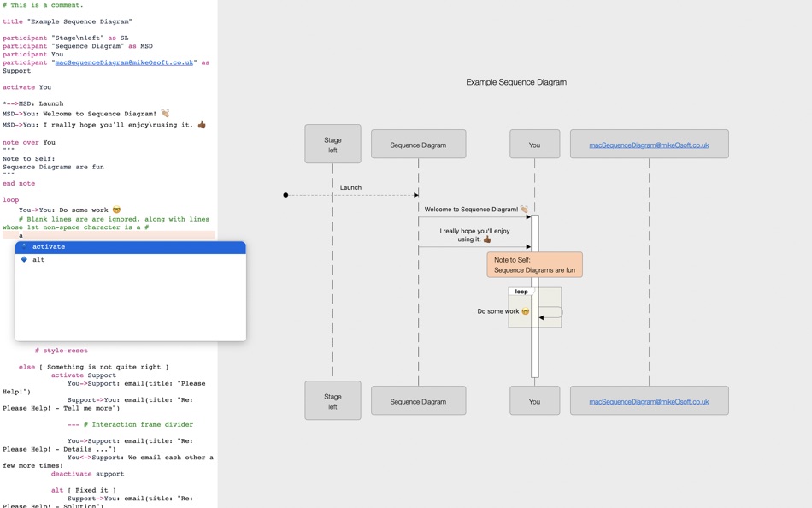Select 'activate' in the autocomplete popup
This screenshot has width=812, height=508.
click(x=131, y=247)
